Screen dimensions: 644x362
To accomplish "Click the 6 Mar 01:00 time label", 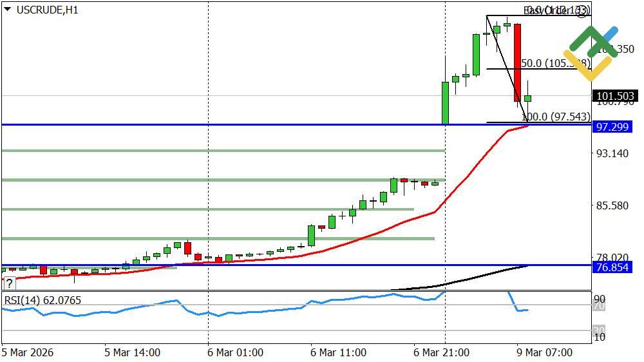I will pos(234,352).
